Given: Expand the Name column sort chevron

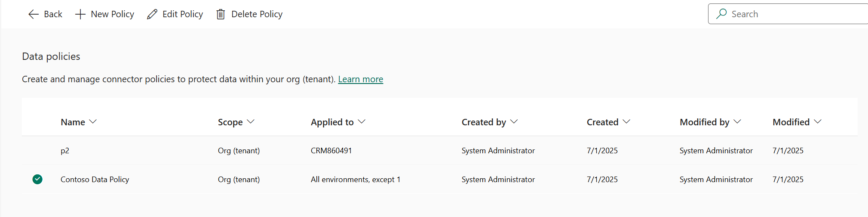Looking at the screenshot, I should (x=93, y=122).
